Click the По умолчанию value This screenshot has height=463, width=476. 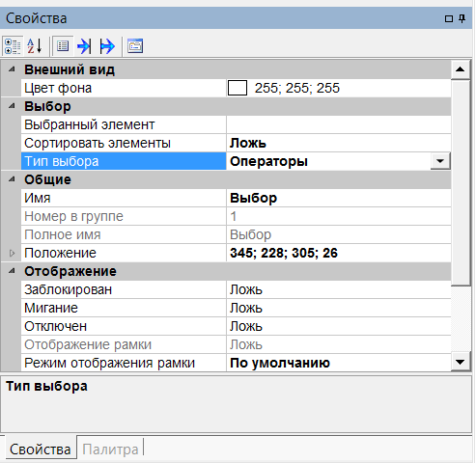click(x=280, y=363)
